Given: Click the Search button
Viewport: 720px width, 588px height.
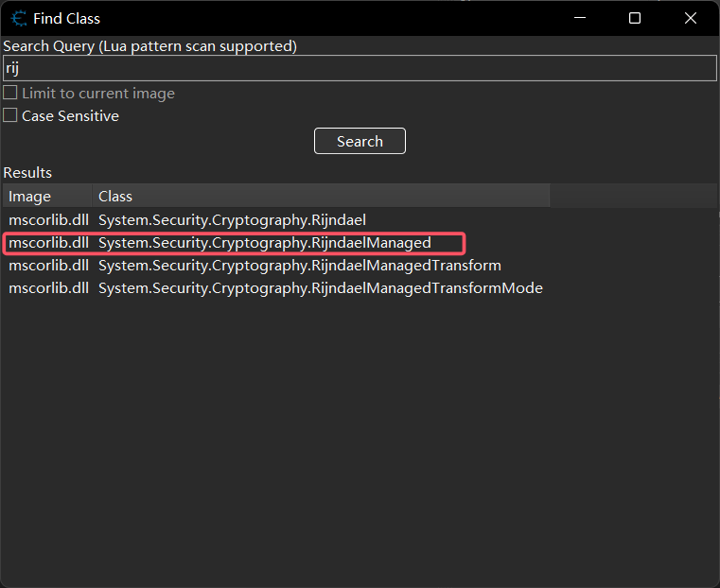Looking at the screenshot, I should pyautogui.click(x=360, y=141).
